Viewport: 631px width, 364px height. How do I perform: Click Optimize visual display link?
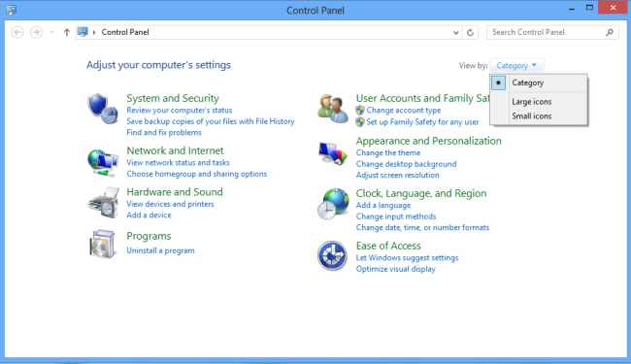click(395, 269)
